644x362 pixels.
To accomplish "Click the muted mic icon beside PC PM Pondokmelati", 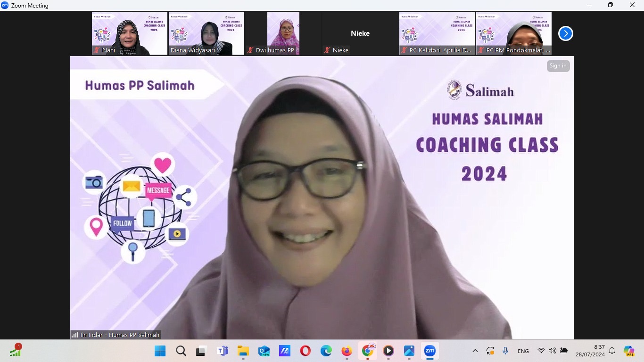I will tap(481, 50).
